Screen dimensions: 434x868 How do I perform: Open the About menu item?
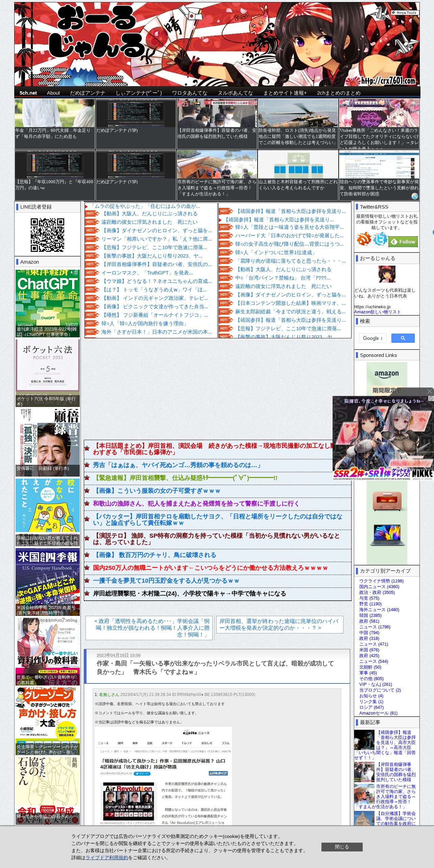pyautogui.click(x=53, y=93)
